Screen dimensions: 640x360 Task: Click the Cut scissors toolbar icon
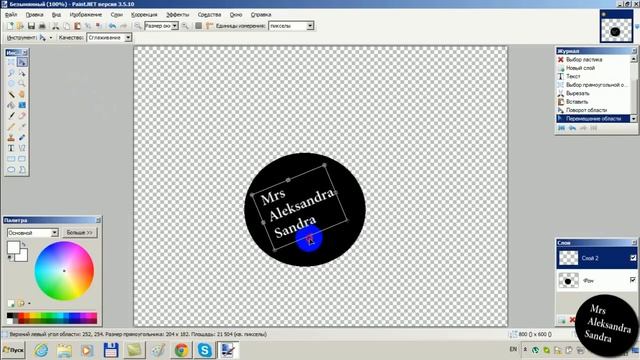point(56,26)
